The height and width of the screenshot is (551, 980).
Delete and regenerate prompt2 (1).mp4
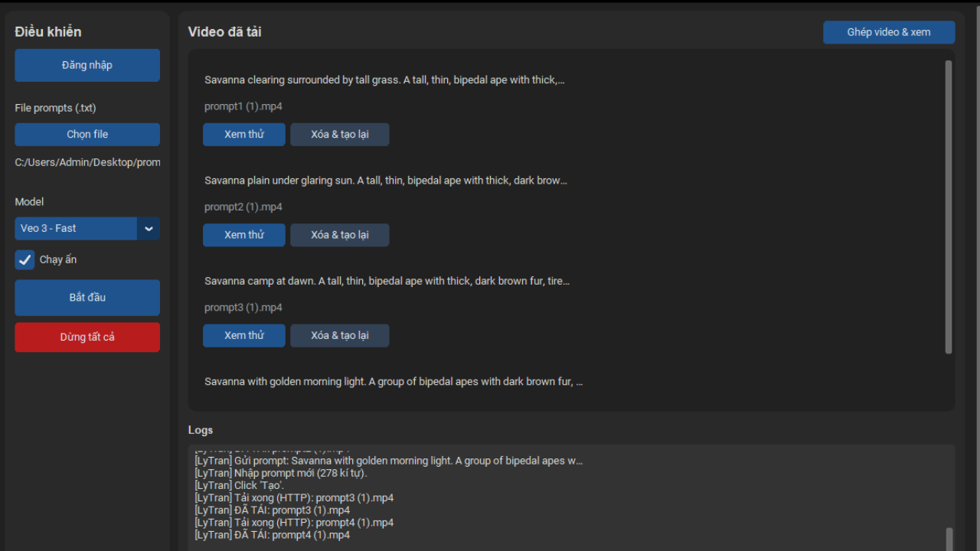[340, 235]
